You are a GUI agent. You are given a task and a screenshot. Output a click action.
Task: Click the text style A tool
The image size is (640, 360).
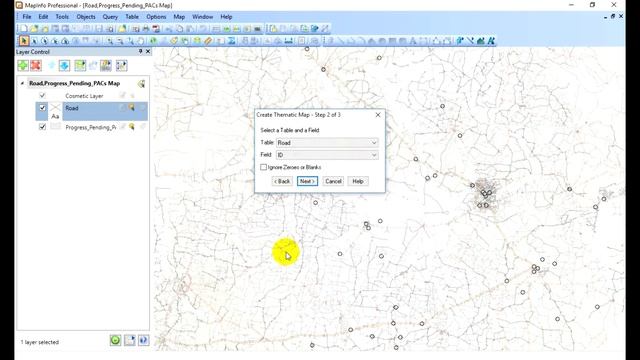[x=491, y=41]
